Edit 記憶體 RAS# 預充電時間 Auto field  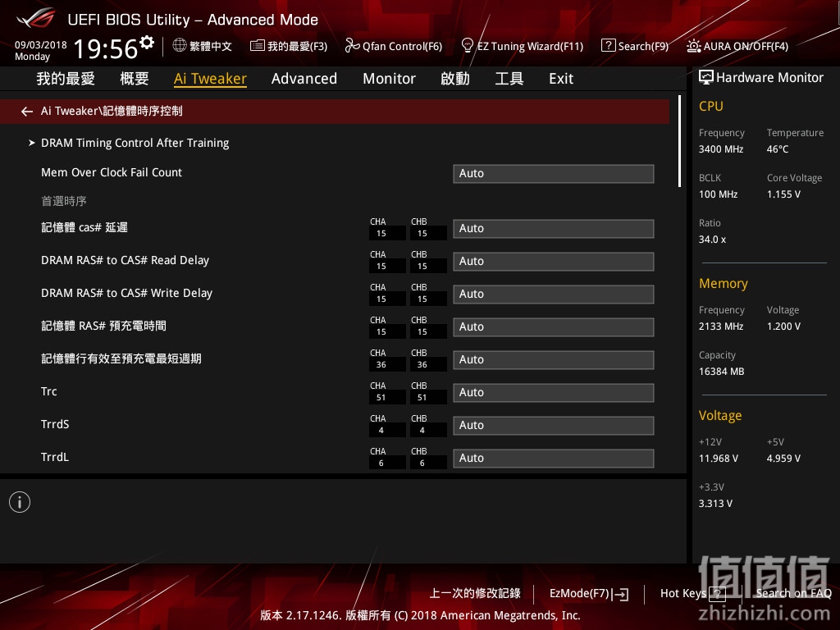554,326
